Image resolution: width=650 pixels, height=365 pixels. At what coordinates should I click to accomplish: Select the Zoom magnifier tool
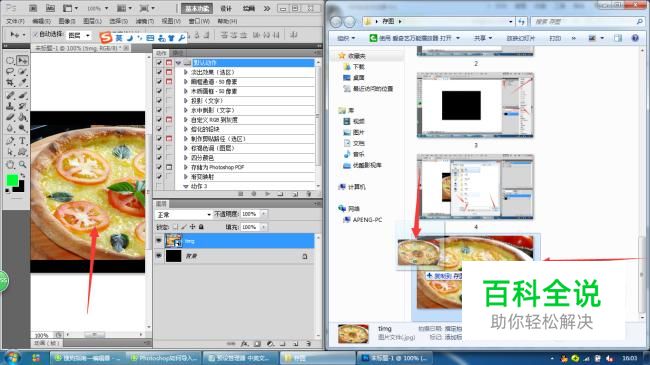tap(22, 164)
